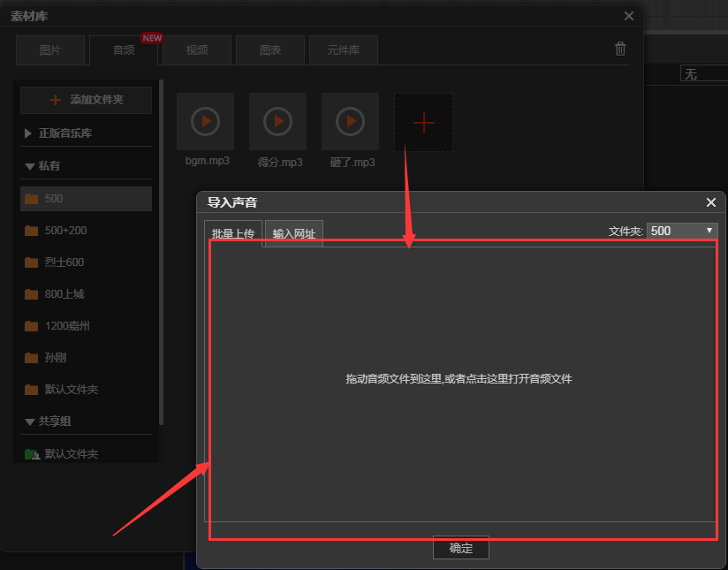Close the 素材库 window

click(x=629, y=16)
